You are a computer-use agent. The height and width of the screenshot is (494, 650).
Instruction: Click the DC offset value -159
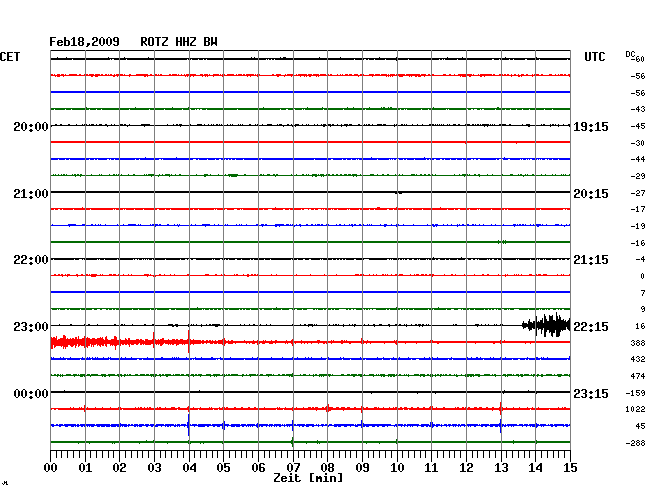pos(635,393)
